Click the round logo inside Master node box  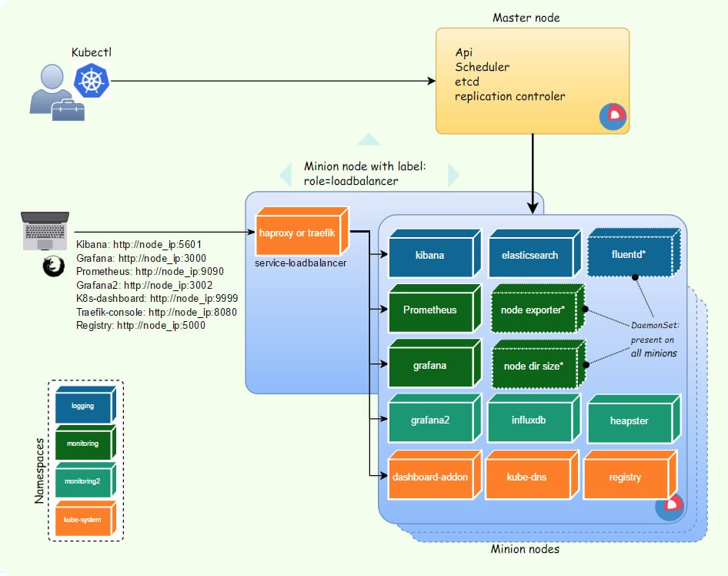point(613,116)
